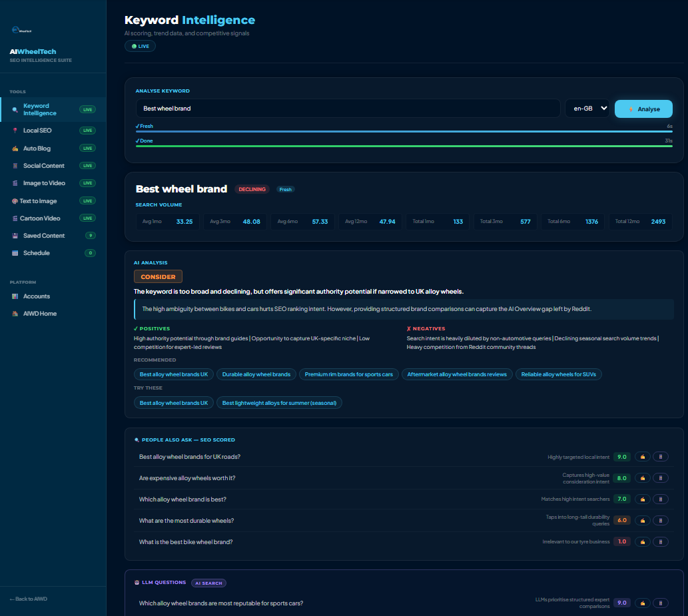This screenshot has height=616, width=688.
Task: Click the lightning icon on the Analyse button
Action: click(x=631, y=109)
